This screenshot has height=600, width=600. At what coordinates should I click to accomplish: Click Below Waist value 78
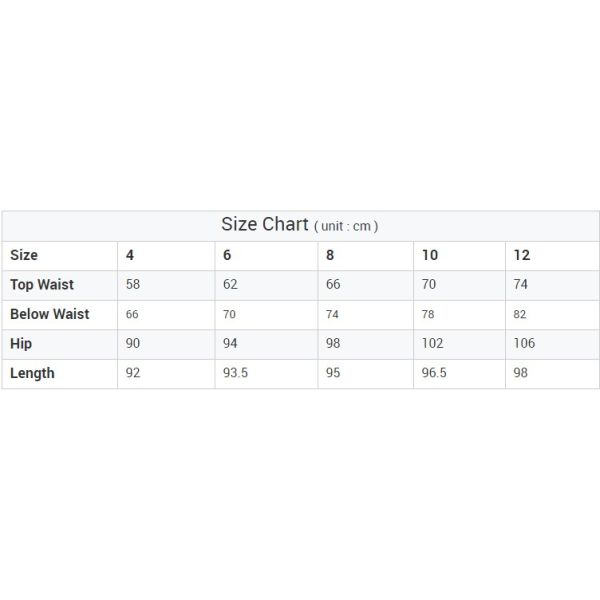click(429, 314)
